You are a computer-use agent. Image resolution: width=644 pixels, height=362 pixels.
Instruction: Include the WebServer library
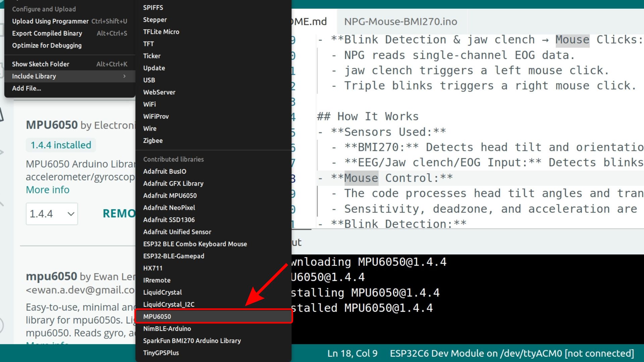click(213, 92)
